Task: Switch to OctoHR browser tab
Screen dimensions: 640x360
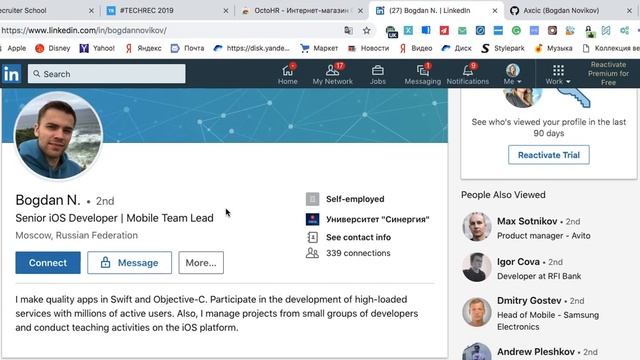Action: (301, 11)
